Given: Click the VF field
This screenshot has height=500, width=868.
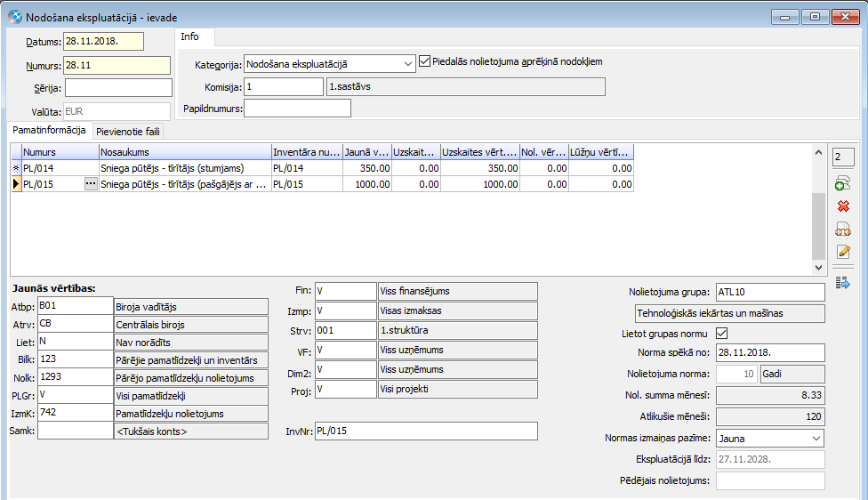Looking at the screenshot, I should click(x=346, y=350).
